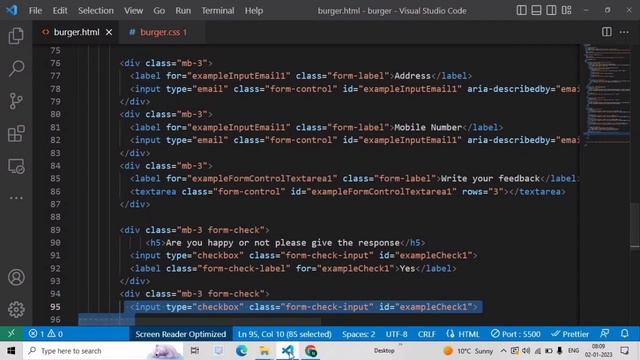Show errors and warnings in status bar
The width and height of the screenshot is (640, 360).
(45, 333)
